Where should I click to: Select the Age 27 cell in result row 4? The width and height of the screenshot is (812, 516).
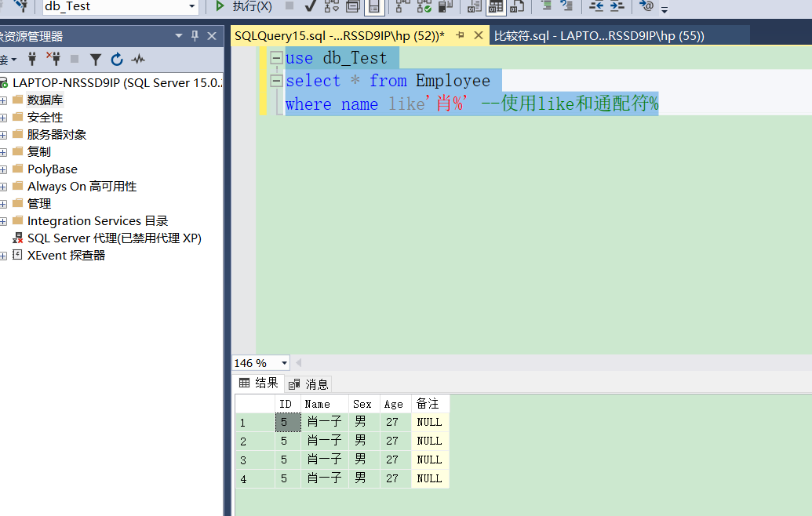(x=395, y=478)
